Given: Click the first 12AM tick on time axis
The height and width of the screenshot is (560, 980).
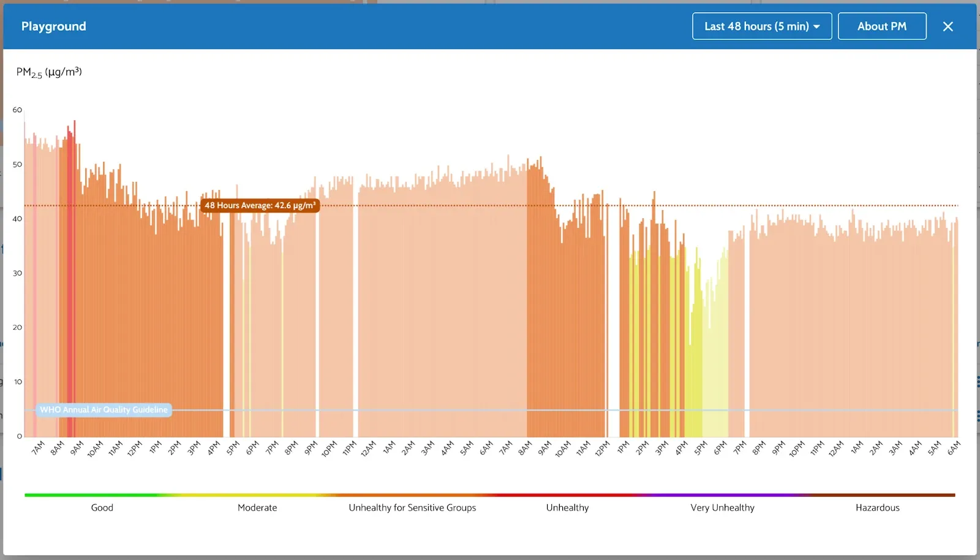Looking at the screenshot, I should click(x=368, y=448).
